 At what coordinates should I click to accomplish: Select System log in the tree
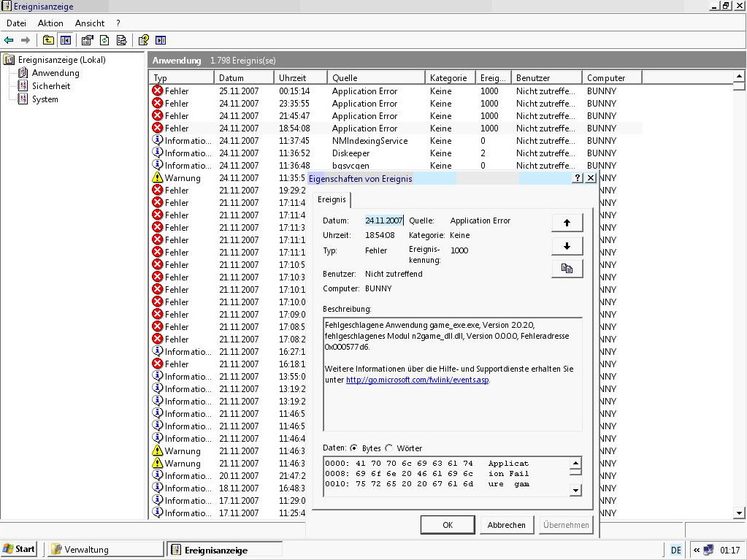coord(45,99)
